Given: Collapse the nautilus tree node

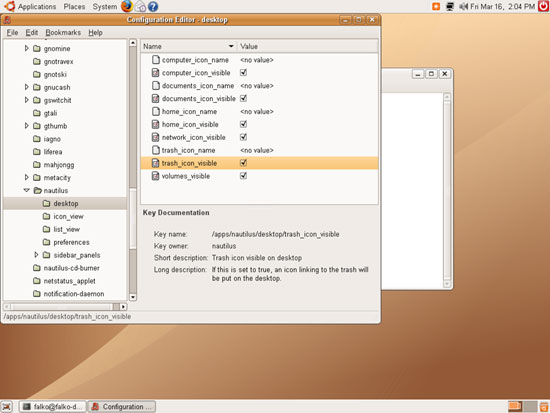Looking at the screenshot, I should (27, 190).
